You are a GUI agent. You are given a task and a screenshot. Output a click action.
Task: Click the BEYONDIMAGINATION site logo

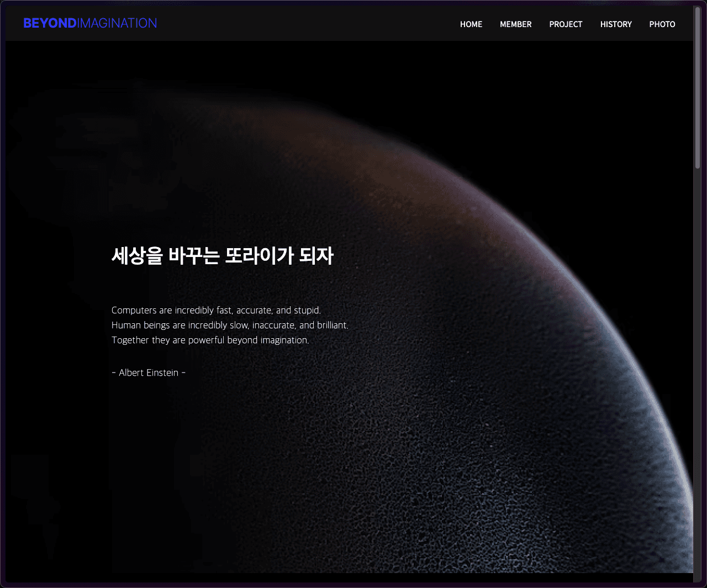point(90,23)
